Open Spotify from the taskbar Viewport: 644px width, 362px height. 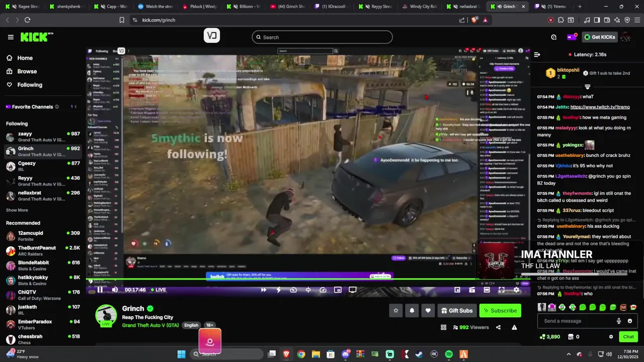coord(449,354)
